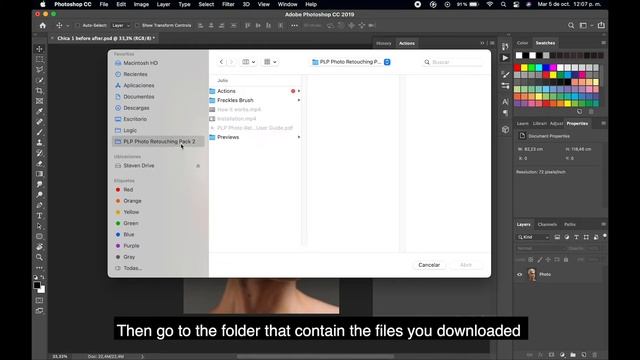Image resolution: width=640 pixels, height=360 pixels.
Task: Select the Gradient tool
Action: tap(40, 174)
